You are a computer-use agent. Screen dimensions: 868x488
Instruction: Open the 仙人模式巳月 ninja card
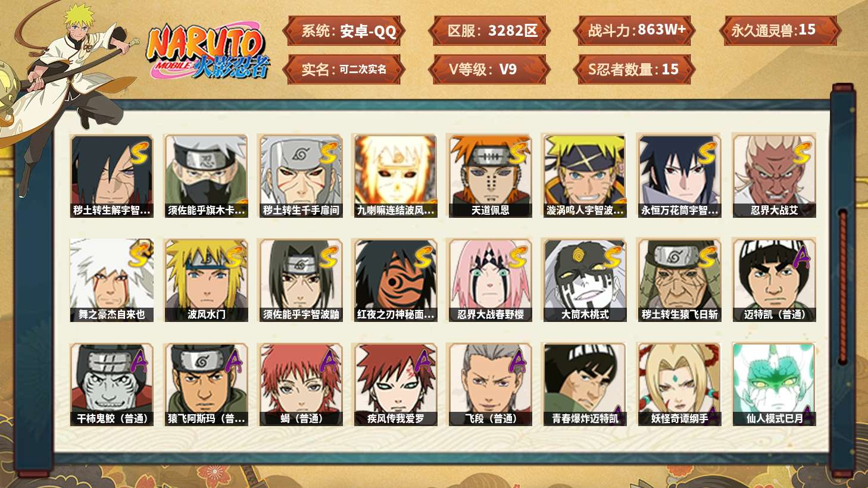(x=774, y=384)
